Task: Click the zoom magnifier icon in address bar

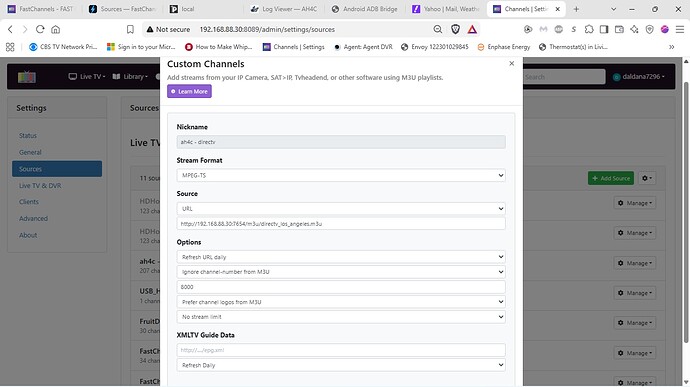Action: click(437, 29)
